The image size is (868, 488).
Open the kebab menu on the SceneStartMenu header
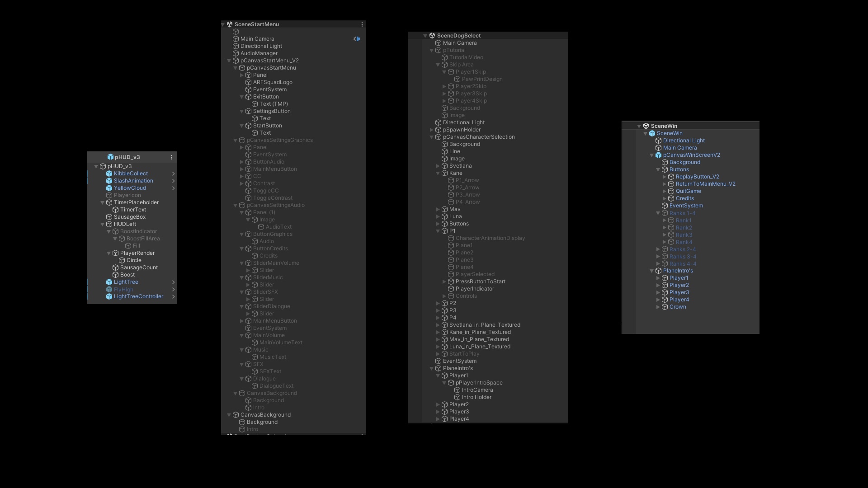tap(362, 24)
